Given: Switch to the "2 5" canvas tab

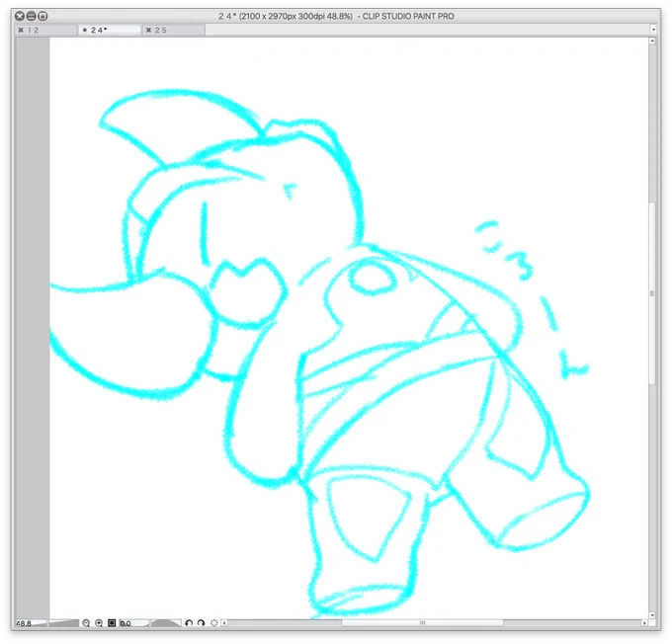Looking at the screenshot, I should point(174,30).
